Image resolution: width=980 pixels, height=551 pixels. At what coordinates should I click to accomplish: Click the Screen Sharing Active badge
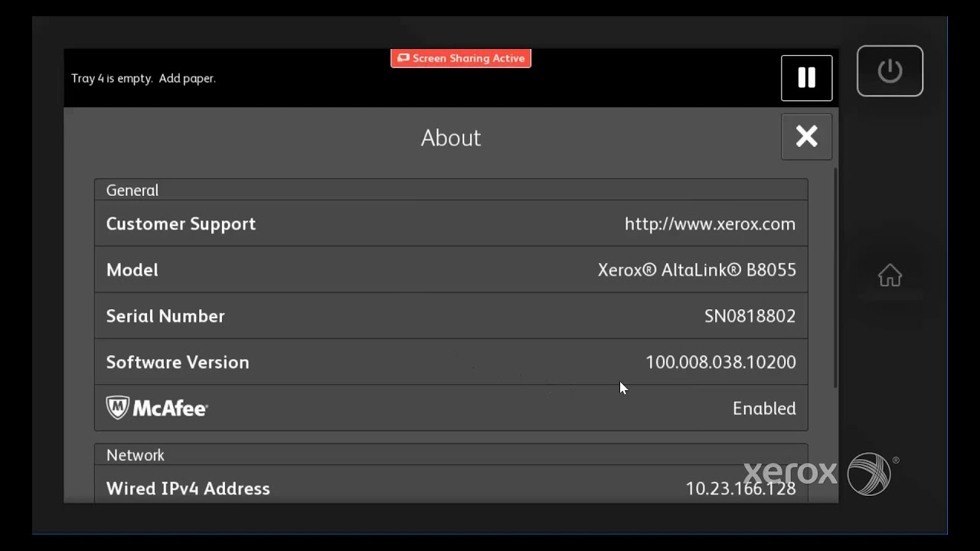461,58
